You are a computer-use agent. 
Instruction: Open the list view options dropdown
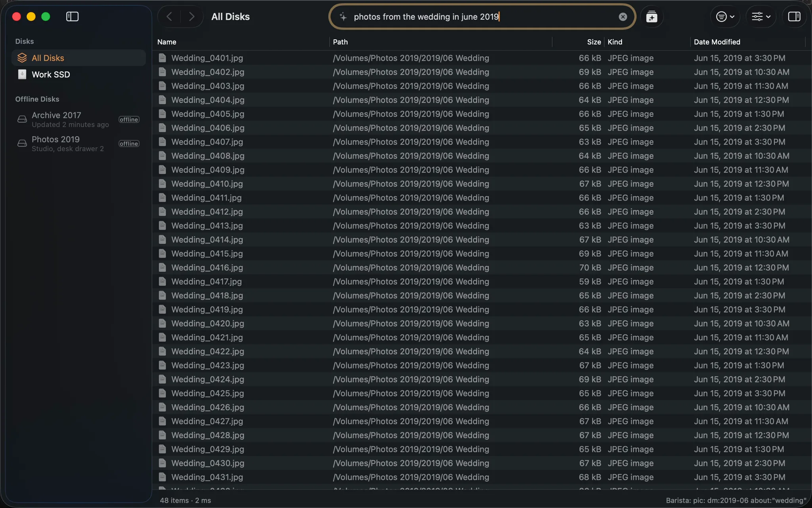725,17
